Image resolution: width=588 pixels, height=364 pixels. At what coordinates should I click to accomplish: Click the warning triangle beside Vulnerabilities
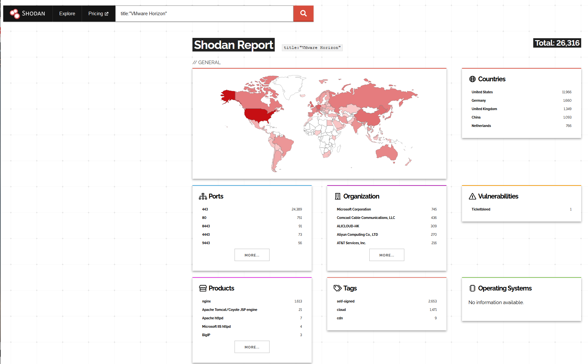pyautogui.click(x=472, y=196)
